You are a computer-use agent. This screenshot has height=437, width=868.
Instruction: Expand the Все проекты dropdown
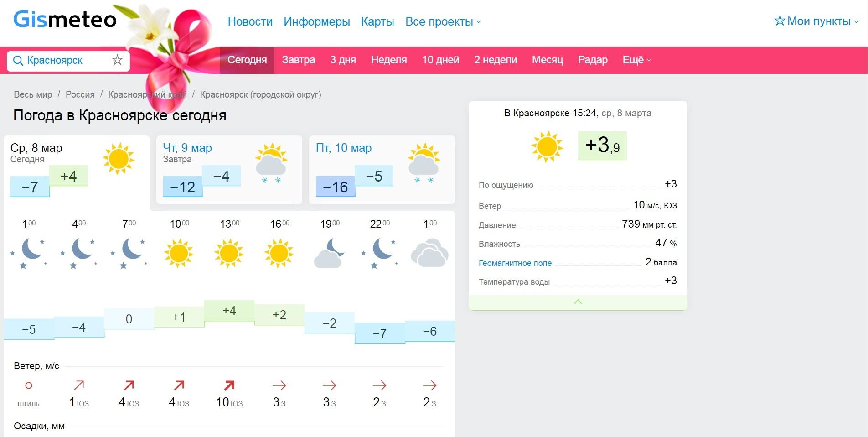click(443, 21)
